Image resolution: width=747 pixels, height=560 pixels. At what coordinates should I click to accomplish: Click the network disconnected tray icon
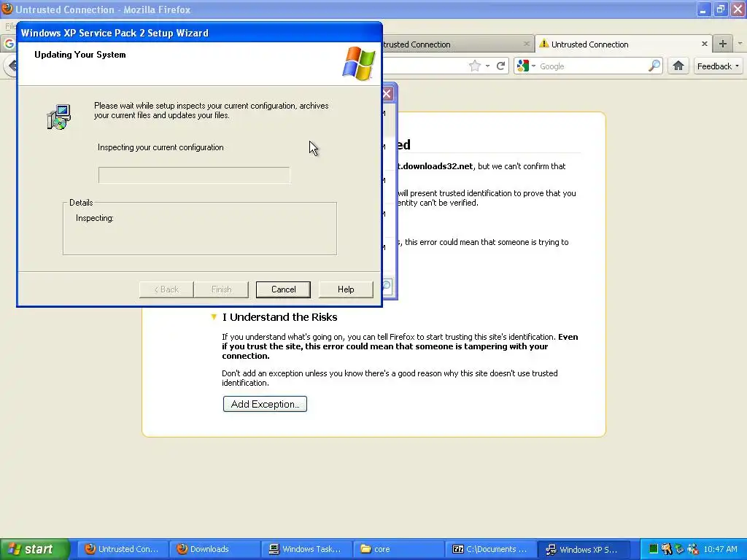point(693,549)
